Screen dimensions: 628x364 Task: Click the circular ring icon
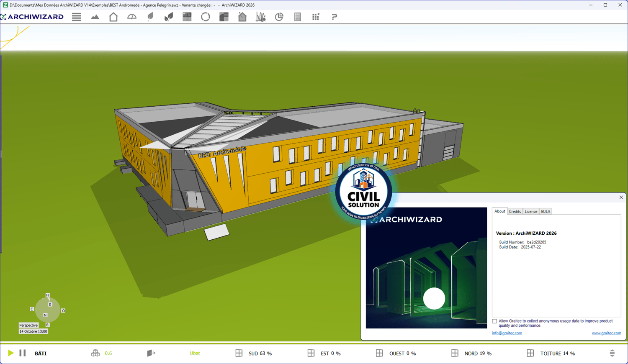tap(206, 17)
